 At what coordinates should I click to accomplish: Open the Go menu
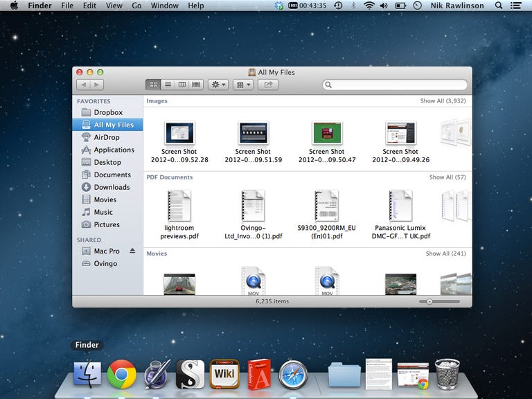[x=136, y=6]
